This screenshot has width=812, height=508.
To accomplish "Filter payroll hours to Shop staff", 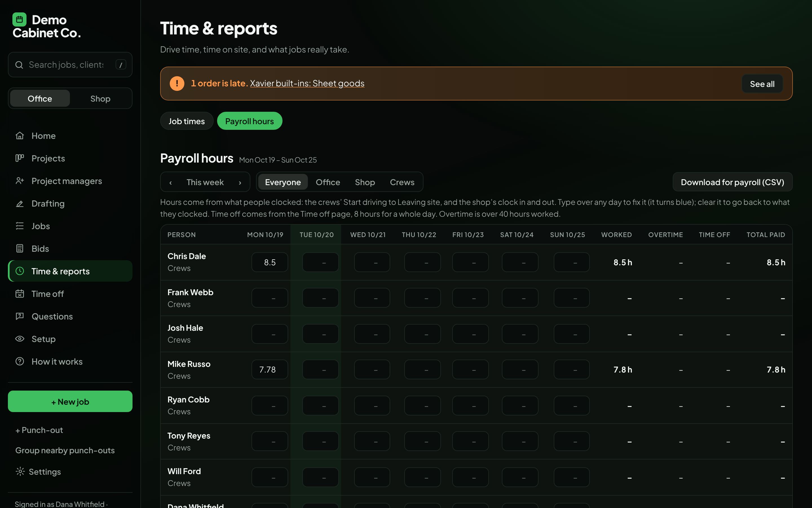I will (x=365, y=182).
